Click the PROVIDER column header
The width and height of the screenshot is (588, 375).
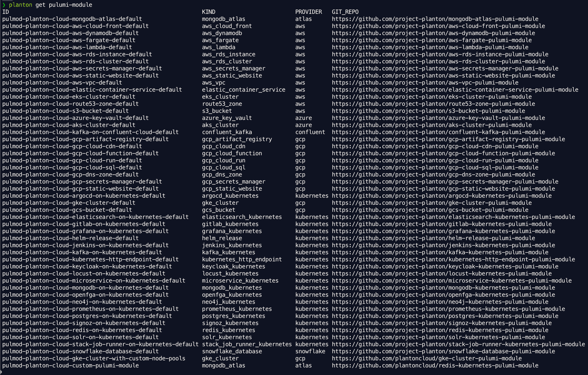[x=309, y=12]
